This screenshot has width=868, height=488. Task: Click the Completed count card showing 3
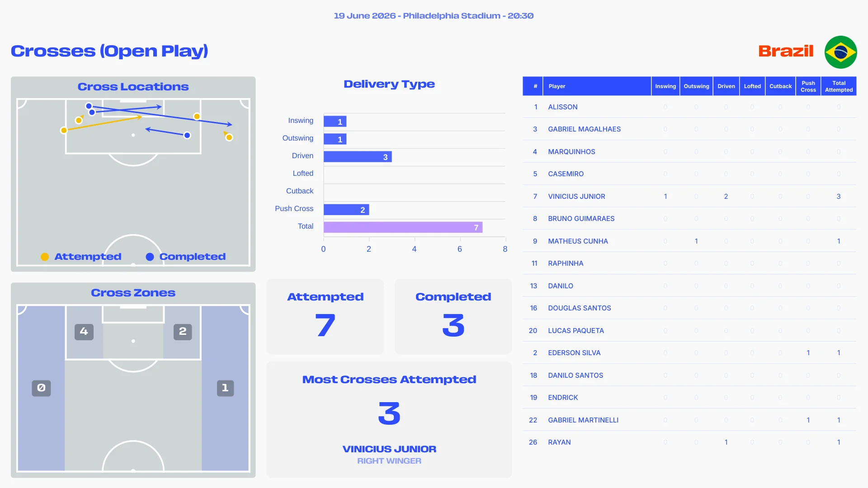453,316
